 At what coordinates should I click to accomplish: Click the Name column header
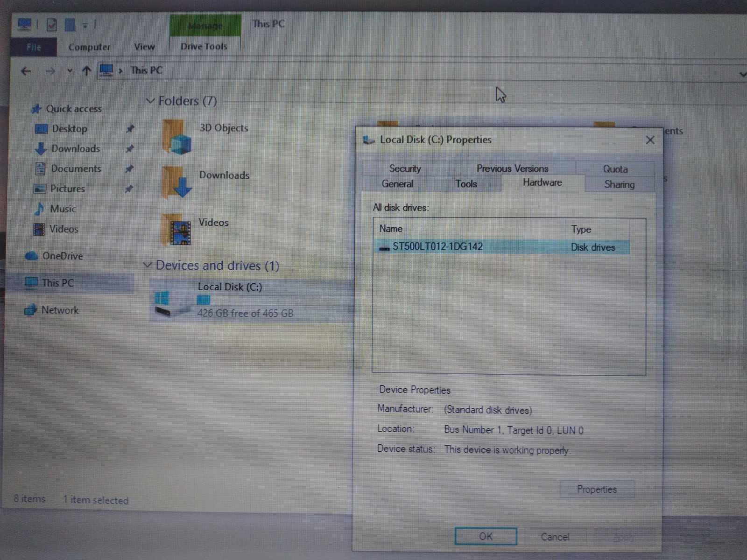(470, 229)
